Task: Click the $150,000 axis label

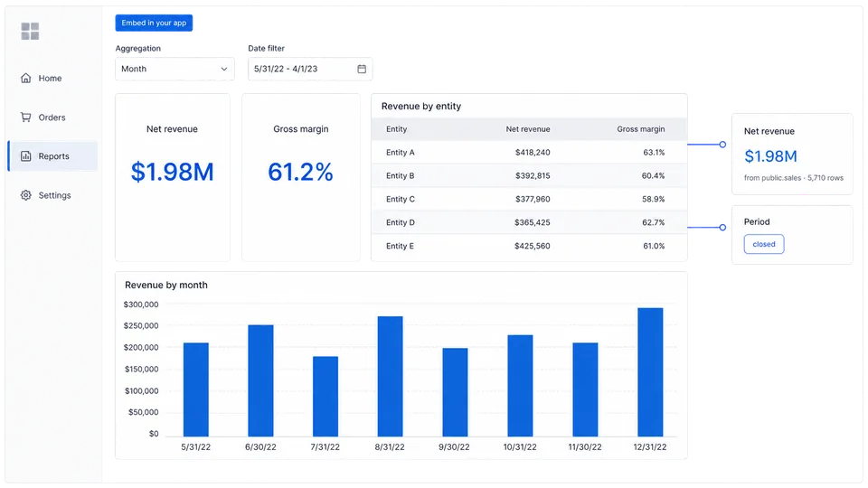Action: (141, 369)
